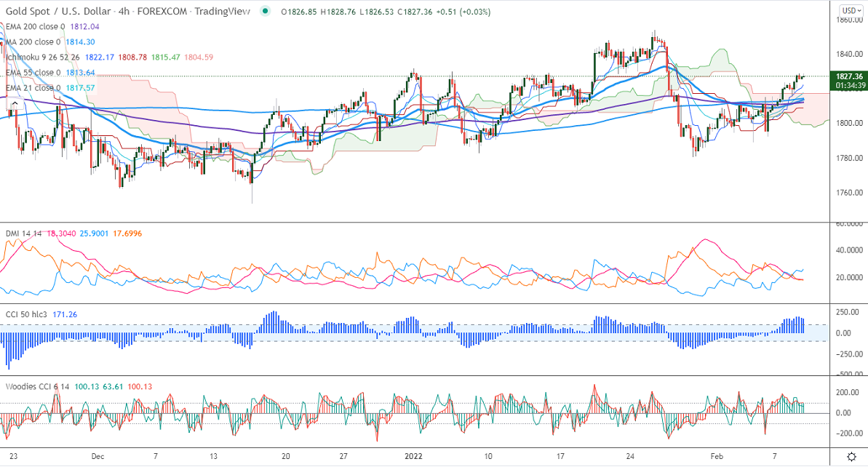Select the Ichimoku 9 26 52 26 legend

pyautogui.click(x=43, y=57)
